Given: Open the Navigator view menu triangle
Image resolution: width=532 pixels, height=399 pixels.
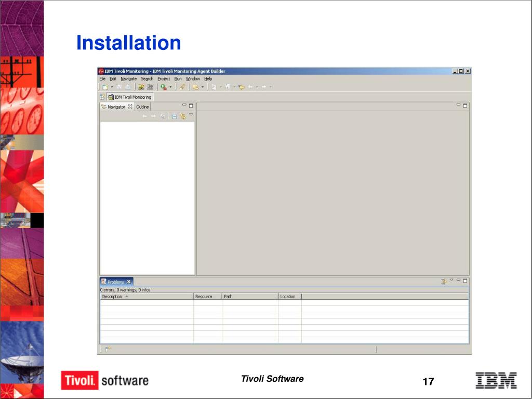Looking at the screenshot, I should (191, 115).
